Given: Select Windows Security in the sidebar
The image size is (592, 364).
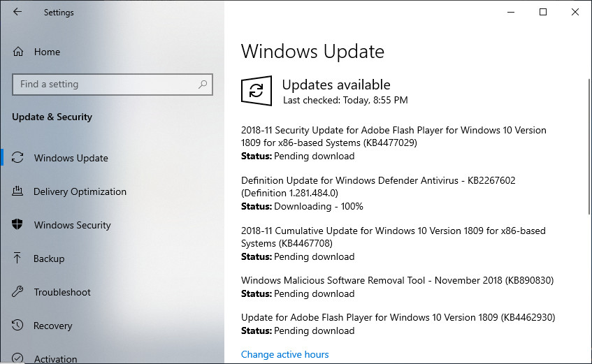Looking at the screenshot, I should click(x=72, y=225).
